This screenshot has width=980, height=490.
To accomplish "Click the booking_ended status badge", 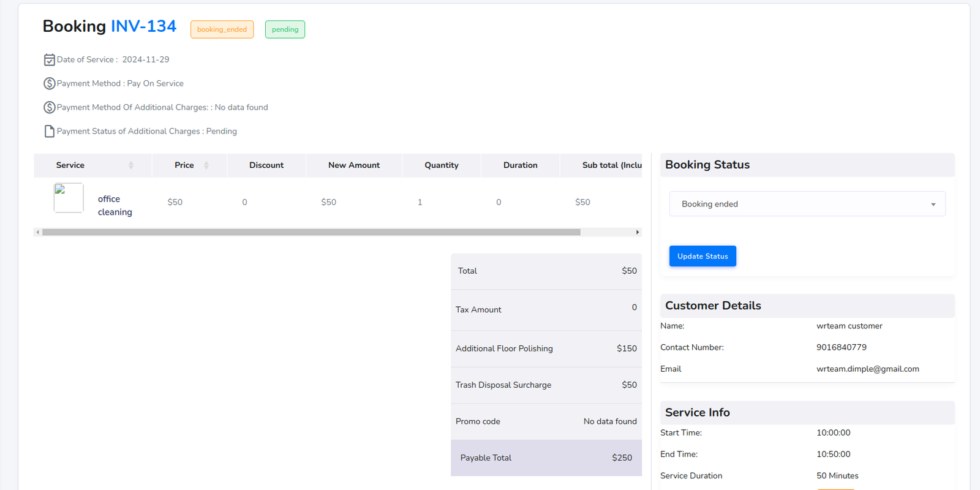I will click(222, 29).
